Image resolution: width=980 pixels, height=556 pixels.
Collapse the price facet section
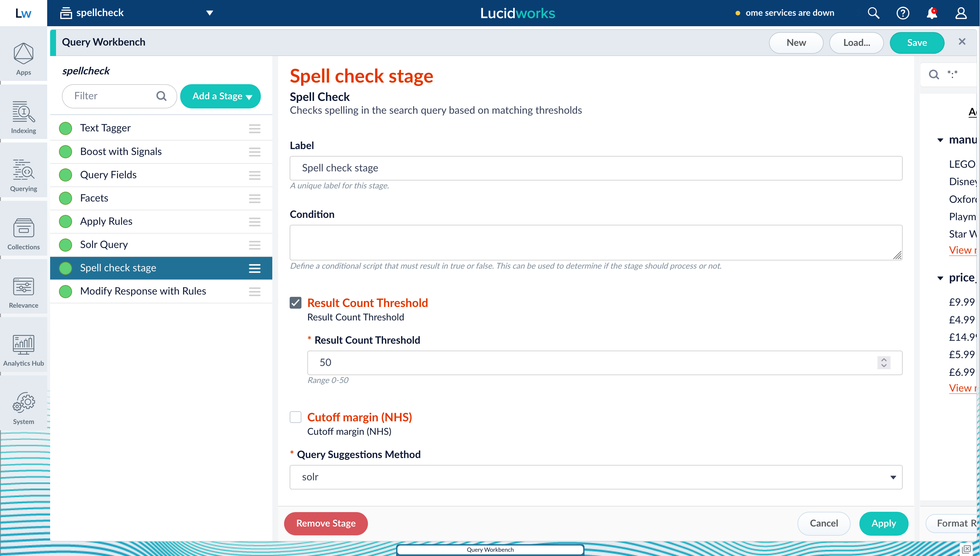[940, 278]
